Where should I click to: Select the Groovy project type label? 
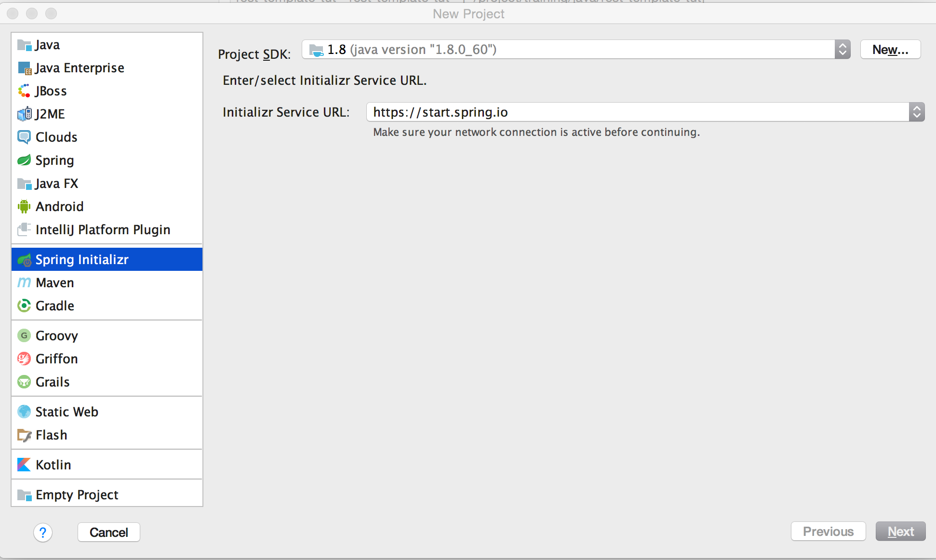pos(57,336)
